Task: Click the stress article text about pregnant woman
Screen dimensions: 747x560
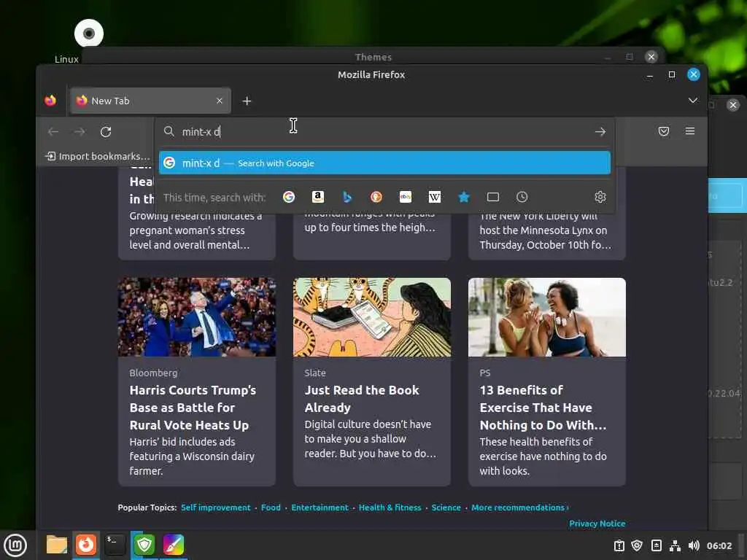Action: click(196, 230)
